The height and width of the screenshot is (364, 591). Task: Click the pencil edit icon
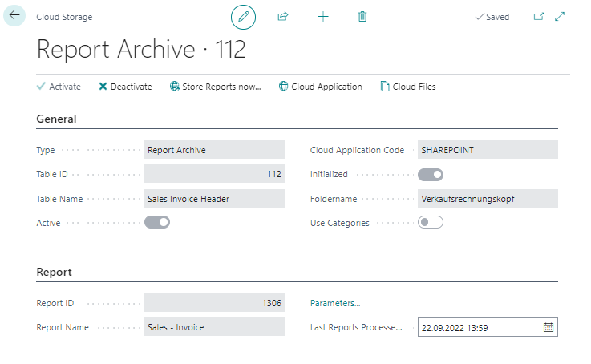tap(243, 17)
